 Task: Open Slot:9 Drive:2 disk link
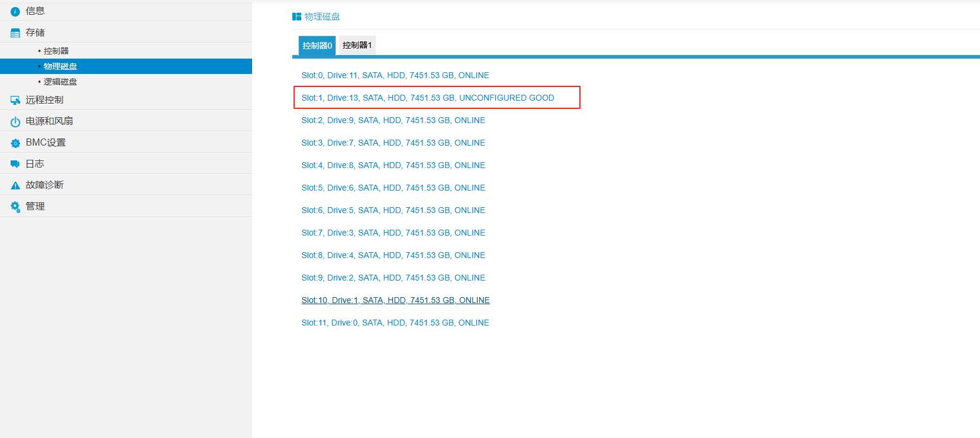coord(394,278)
